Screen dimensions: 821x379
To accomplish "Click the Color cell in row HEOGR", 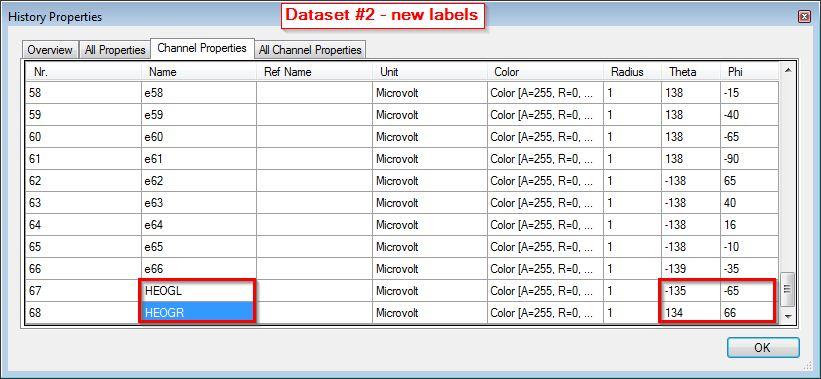I will (x=545, y=313).
